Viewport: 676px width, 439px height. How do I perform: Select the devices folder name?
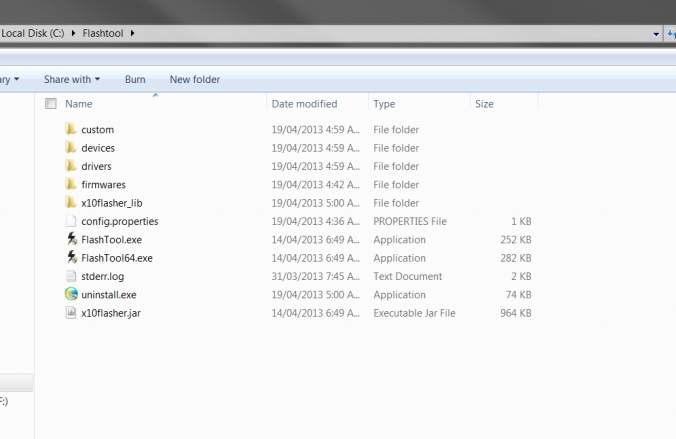click(98, 148)
